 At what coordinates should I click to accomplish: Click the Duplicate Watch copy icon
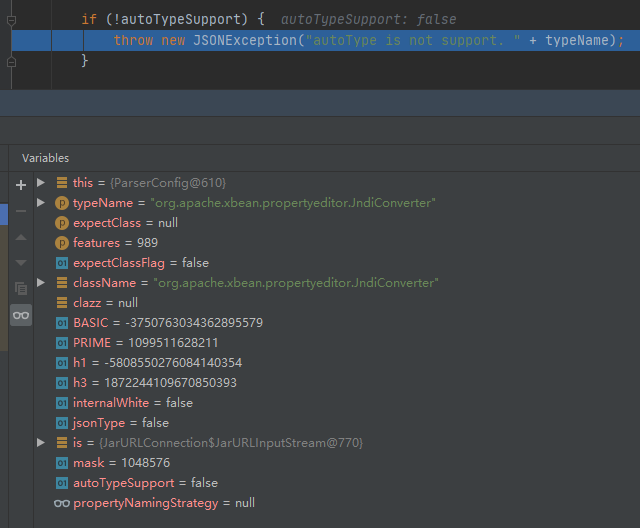[20, 289]
